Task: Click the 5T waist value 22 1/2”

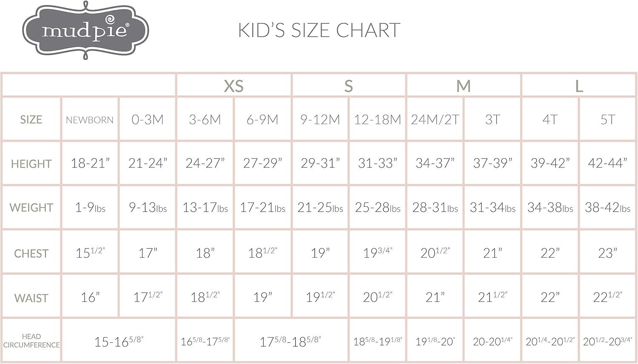Action: point(607,297)
